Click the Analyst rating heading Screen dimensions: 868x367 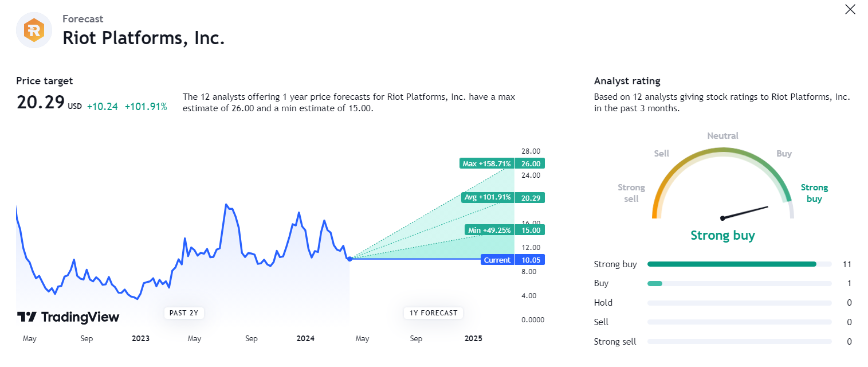(x=627, y=81)
